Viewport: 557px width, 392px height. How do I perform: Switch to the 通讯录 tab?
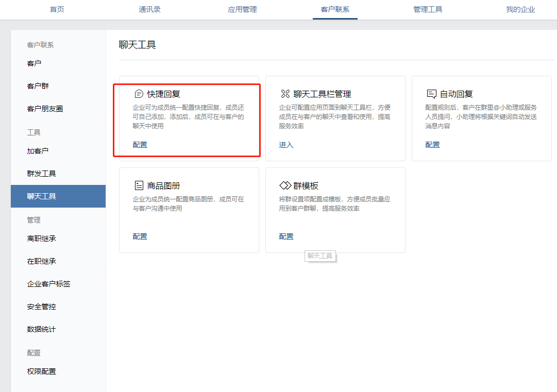coord(149,9)
